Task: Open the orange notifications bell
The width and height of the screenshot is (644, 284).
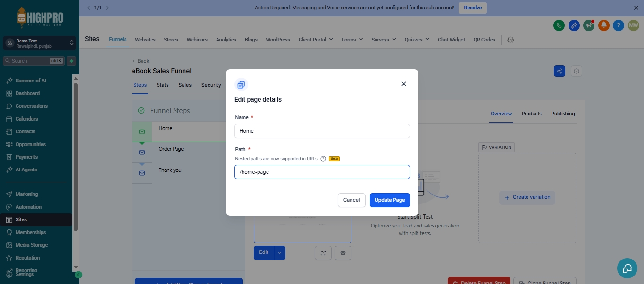Action: pos(603,25)
